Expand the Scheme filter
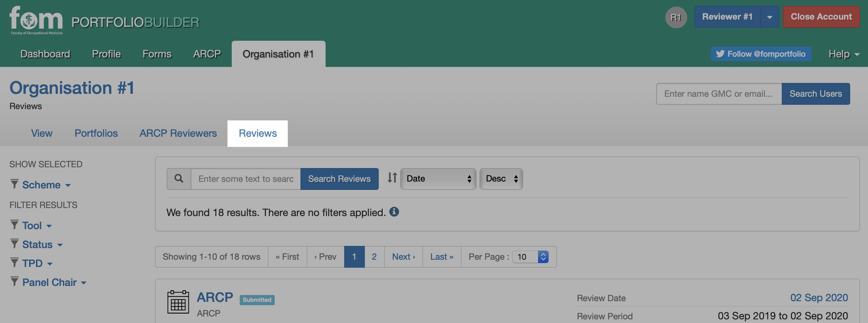Screen dimensions: 868x323 tap(47, 185)
